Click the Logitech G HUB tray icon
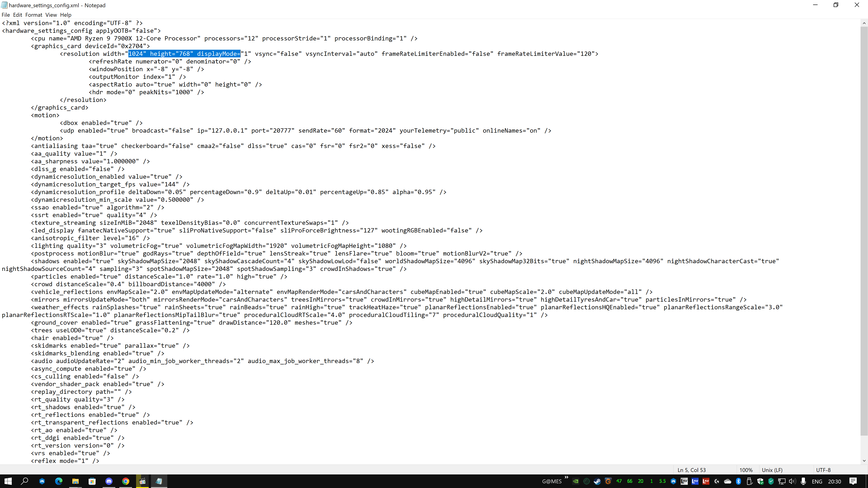 point(717,481)
